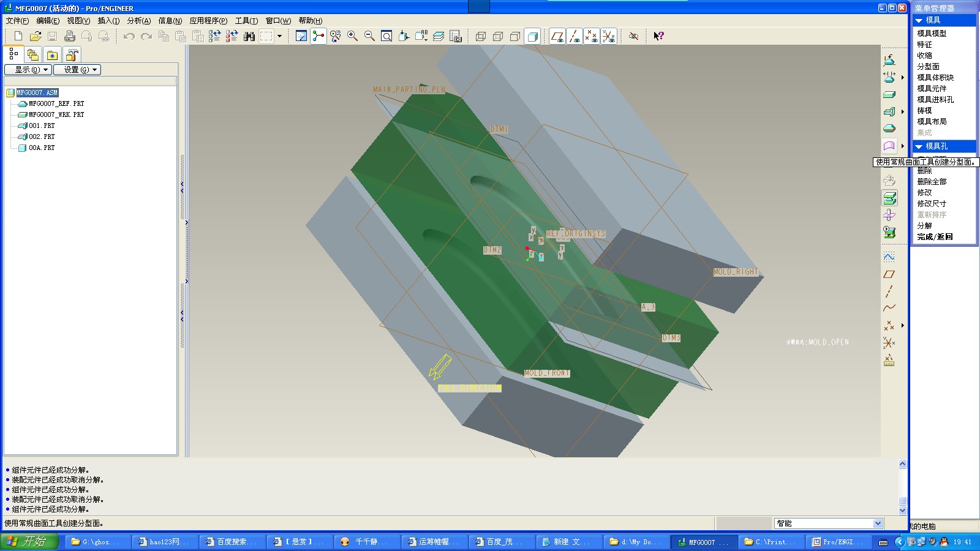Select the parting surface tool icon
The height and width of the screenshot is (551, 980).
point(889,146)
